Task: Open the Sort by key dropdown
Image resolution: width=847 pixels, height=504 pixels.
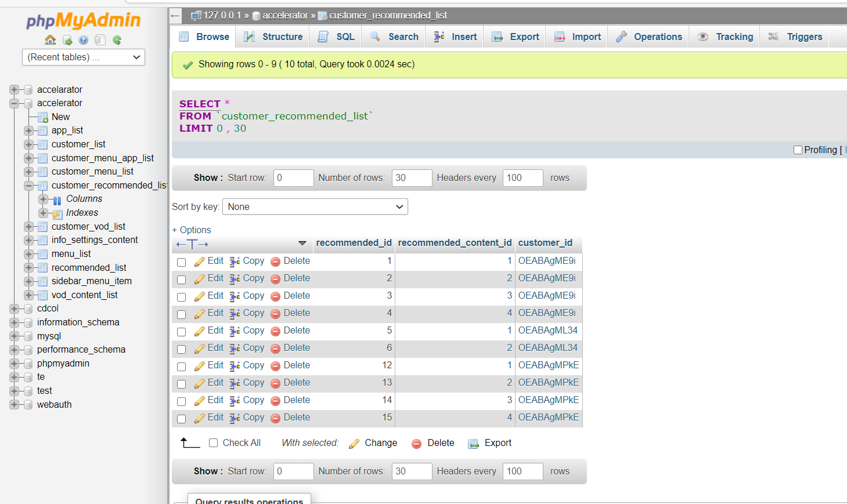Action: 315,207
